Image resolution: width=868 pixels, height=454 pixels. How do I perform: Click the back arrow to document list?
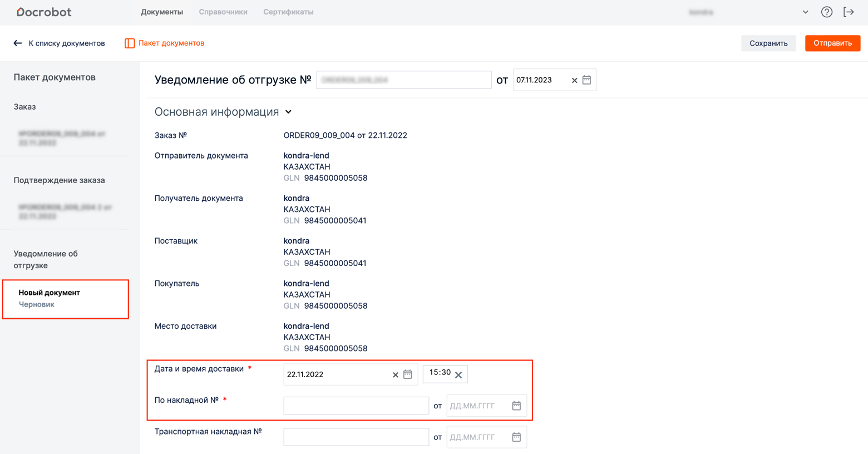[18, 43]
